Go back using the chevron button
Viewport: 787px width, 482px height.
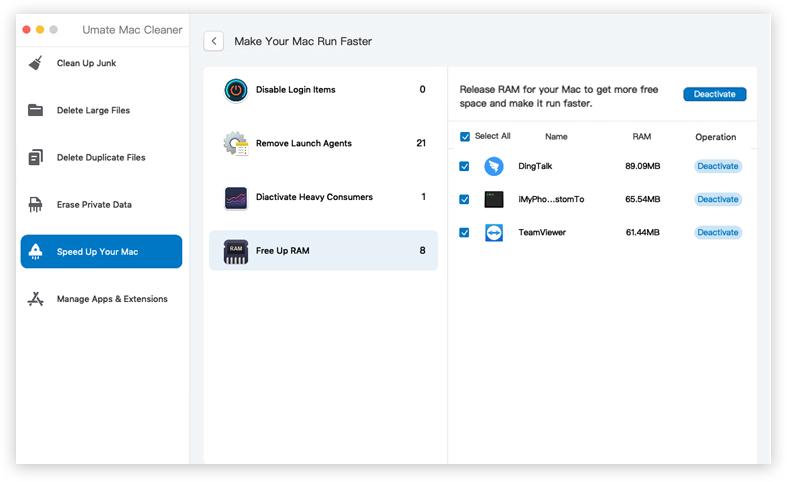(213, 41)
